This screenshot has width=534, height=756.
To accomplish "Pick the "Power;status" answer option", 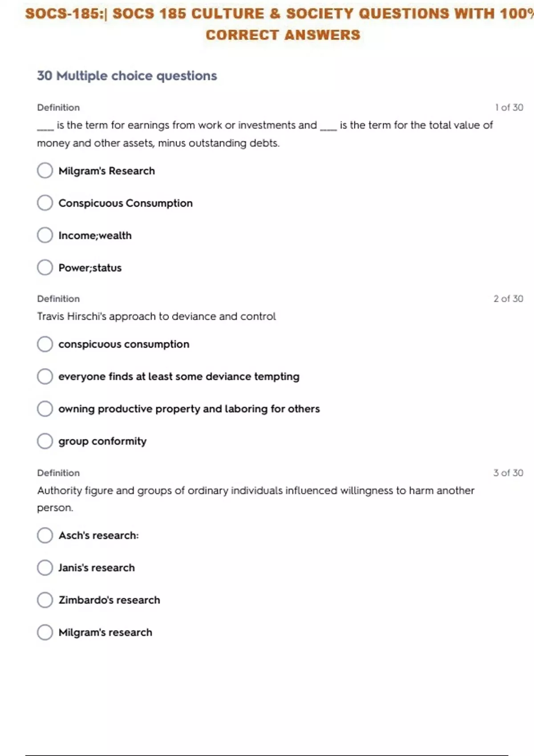I will pos(45,268).
